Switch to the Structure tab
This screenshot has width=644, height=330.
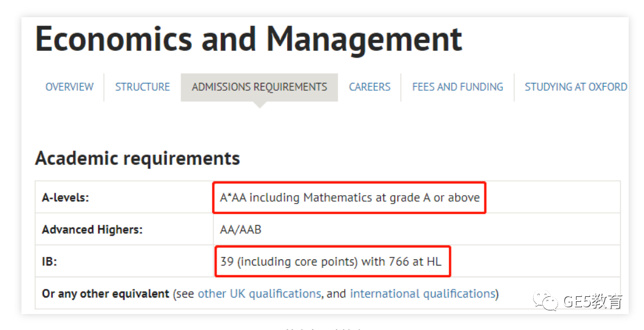point(142,87)
